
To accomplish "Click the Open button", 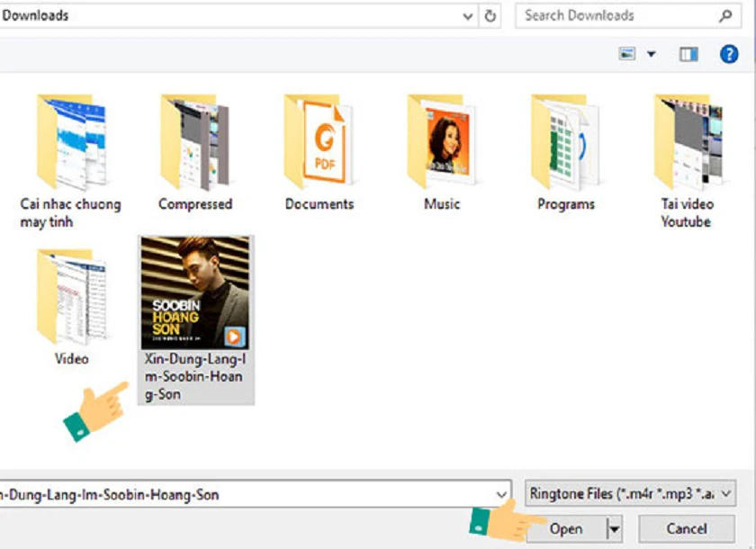I will pyautogui.click(x=566, y=529).
